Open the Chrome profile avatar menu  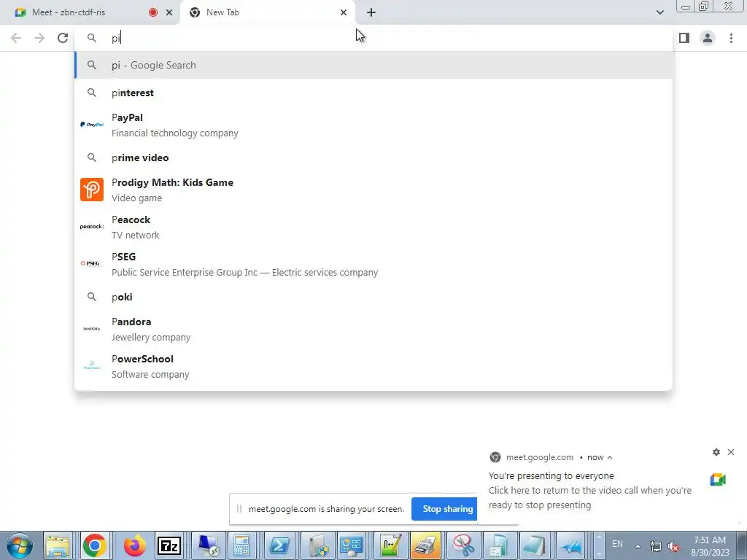pos(708,38)
